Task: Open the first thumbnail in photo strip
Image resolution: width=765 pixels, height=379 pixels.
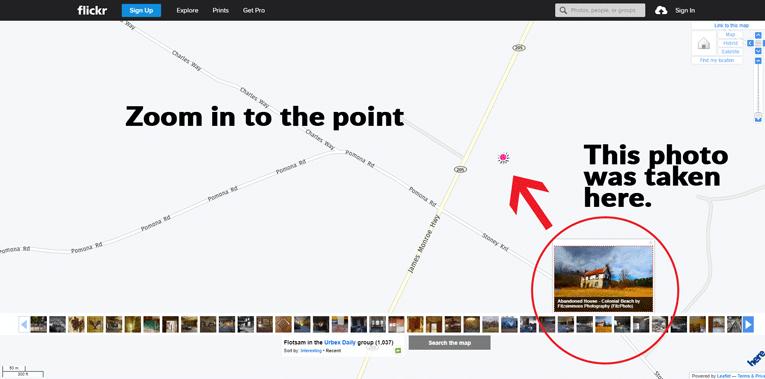Action: pos(39,324)
